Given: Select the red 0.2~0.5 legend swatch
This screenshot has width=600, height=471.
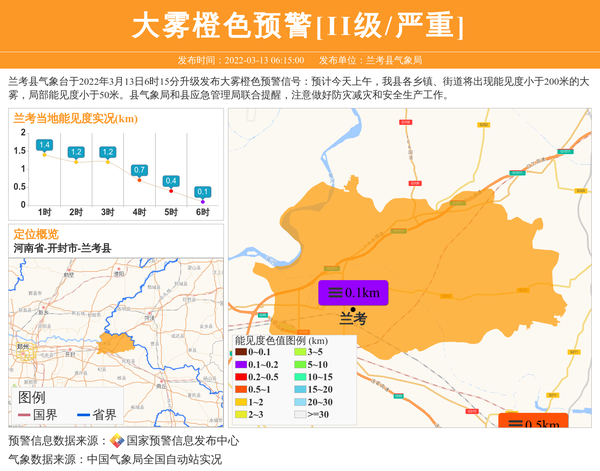Looking at the screenshot, I should point(241,378).
